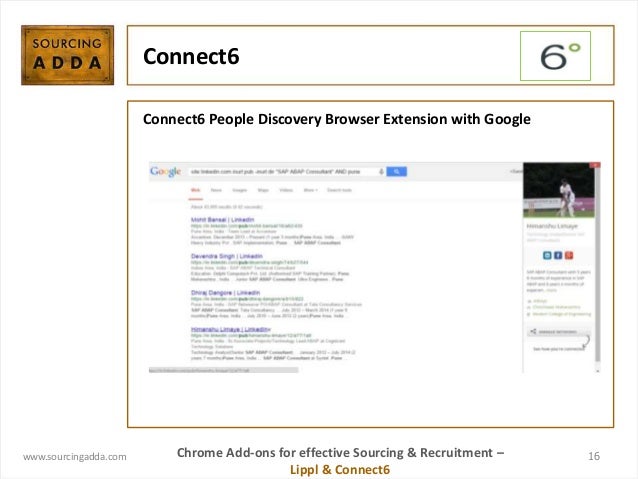This screenshot has height=479, width=638.
Task: Close the Connect6 side panel
Action: click(595, 165)
